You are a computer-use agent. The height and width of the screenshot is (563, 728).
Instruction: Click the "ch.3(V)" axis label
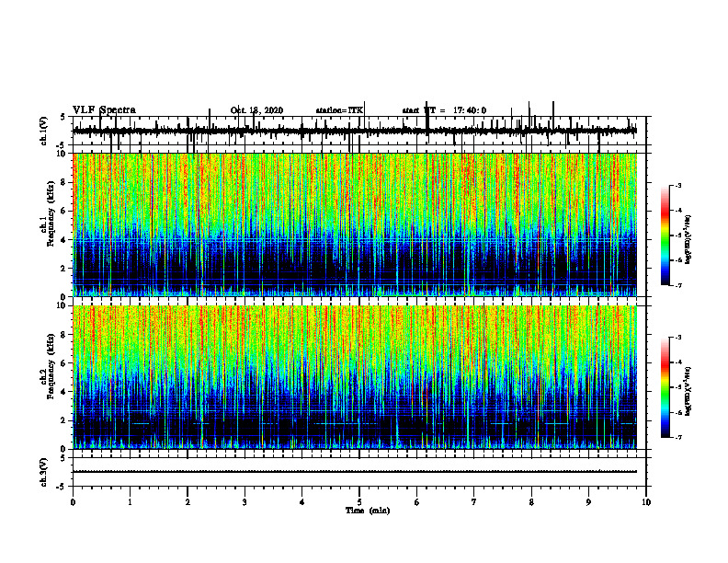(x=44, y=473)
